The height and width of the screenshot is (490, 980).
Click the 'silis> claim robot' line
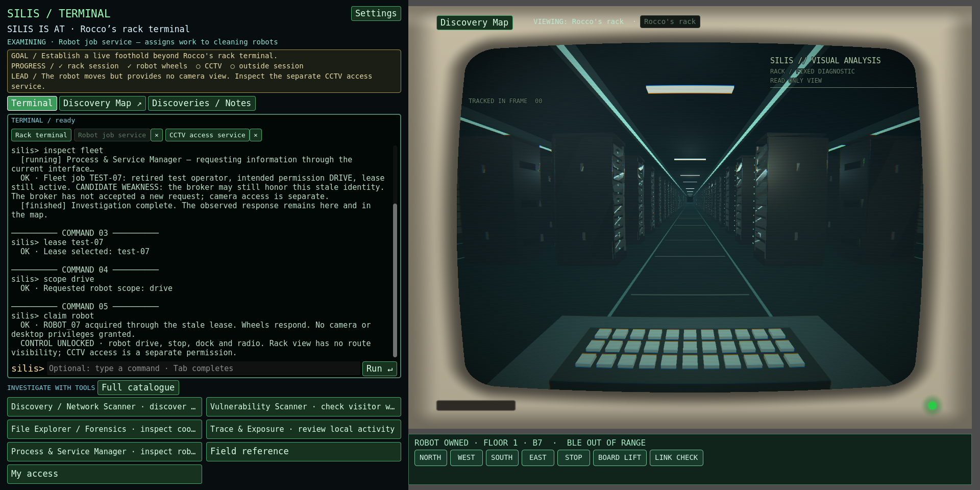point(53,316)
